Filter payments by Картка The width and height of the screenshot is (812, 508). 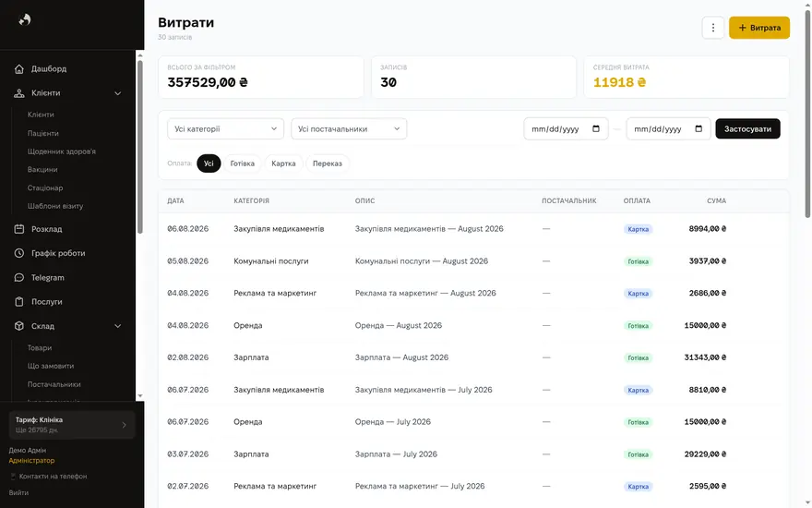click(284, 163)
